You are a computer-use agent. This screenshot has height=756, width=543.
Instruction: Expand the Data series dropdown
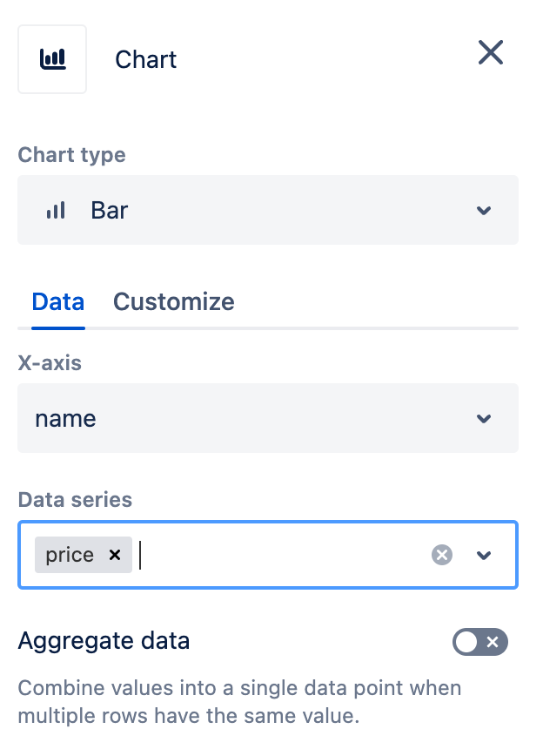click(x=268, y=555)
